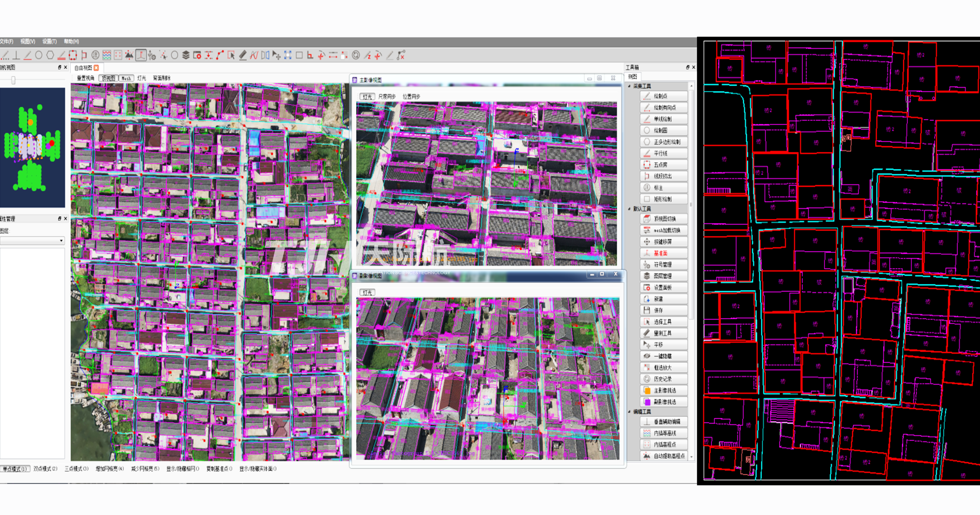The image size is (980, 515).
Task: Open layer management from the top toolbar stack icon
Action: 186,55
